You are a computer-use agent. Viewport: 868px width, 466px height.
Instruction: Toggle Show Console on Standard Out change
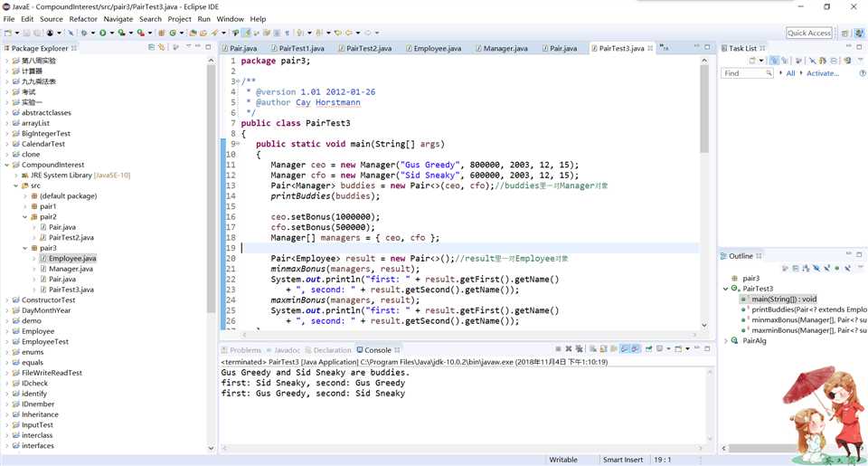click(625, 349)
